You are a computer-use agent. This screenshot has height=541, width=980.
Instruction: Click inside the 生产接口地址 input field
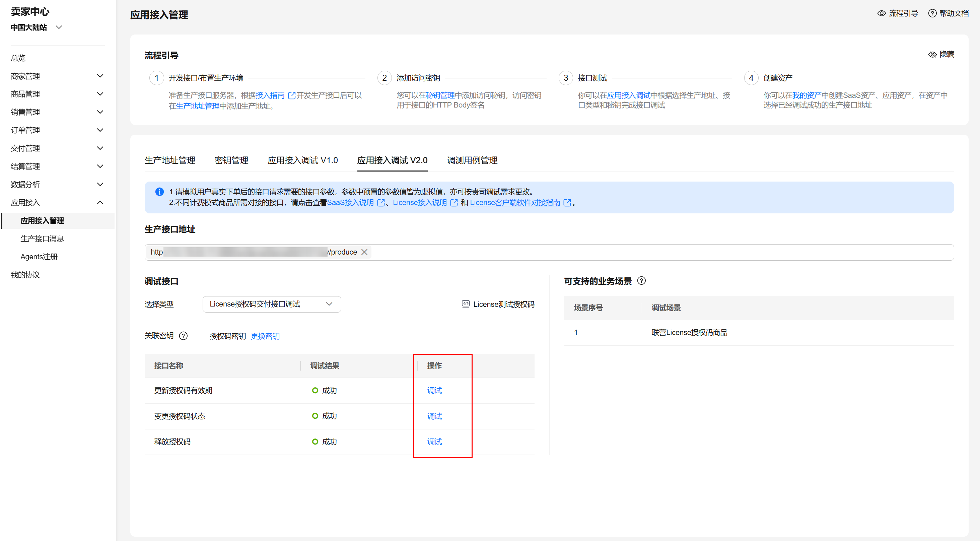(647, 252)
